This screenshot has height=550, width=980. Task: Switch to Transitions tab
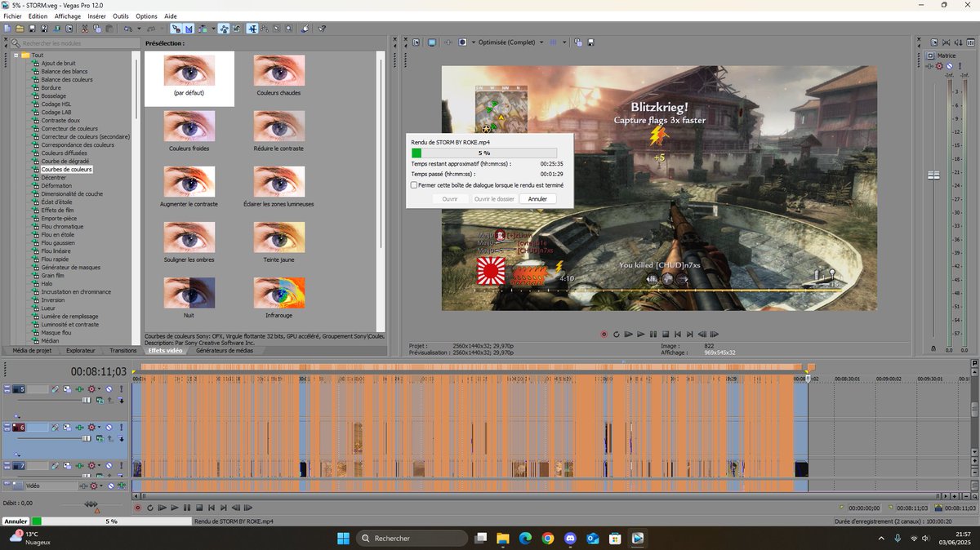[123, 350]
